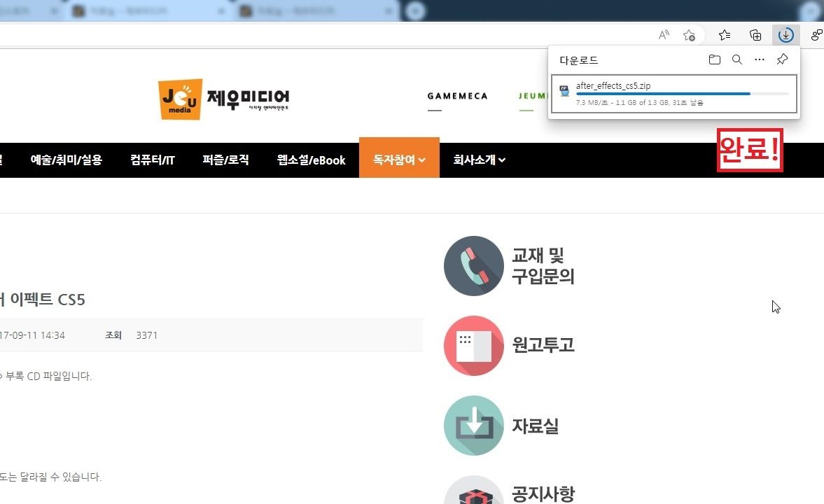Open the Collections icon in browser toolbar

[755, 35]
